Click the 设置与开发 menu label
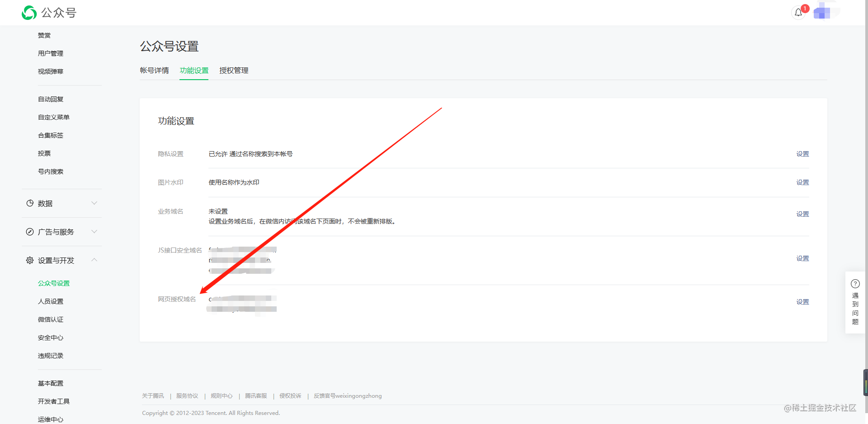Screen dimensions: 868x424 pos(56,261)
